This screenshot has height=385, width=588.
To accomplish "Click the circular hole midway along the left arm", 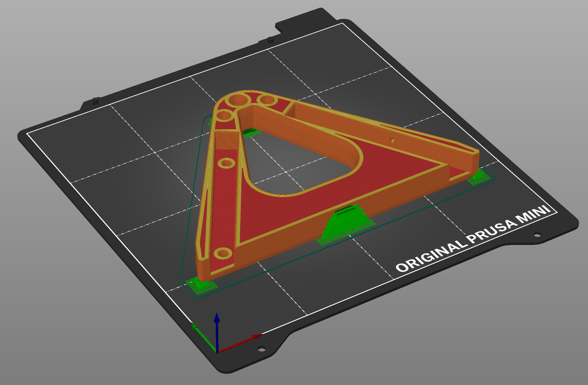I will pos(227,164).
